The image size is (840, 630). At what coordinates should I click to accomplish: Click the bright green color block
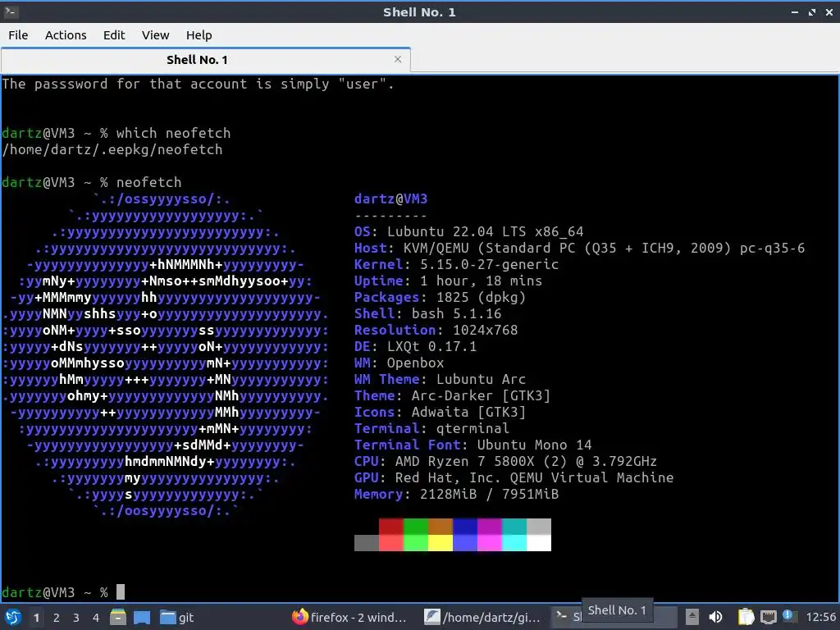416,543
